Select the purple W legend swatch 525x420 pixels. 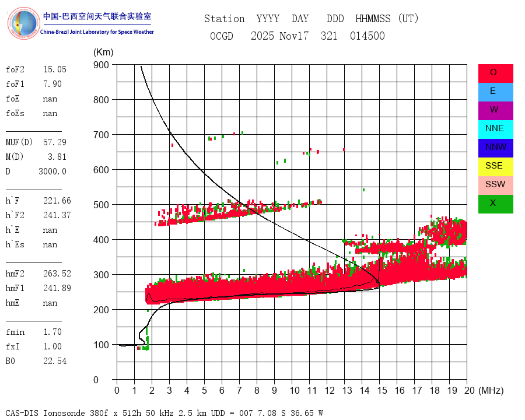point(495,111)
